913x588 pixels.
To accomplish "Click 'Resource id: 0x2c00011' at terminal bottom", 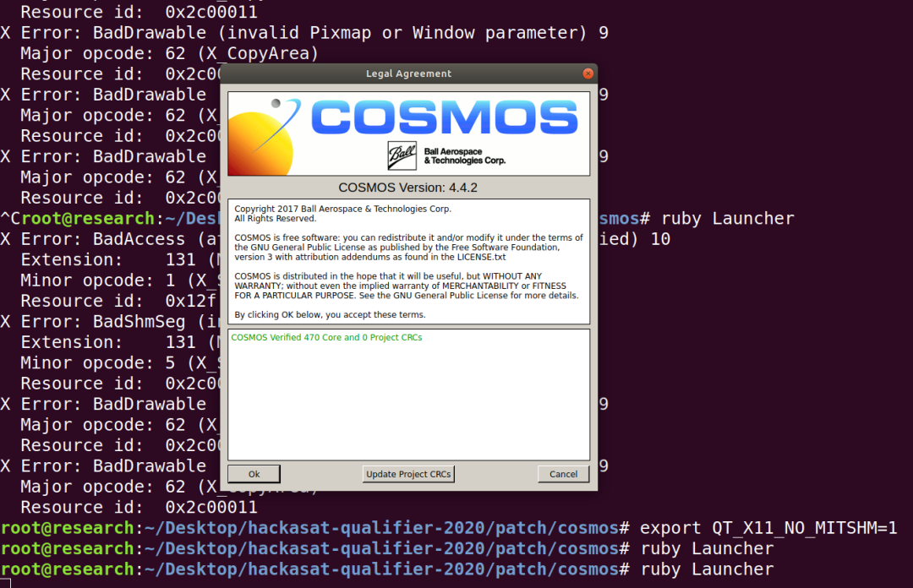I will [x=139, y=507].
